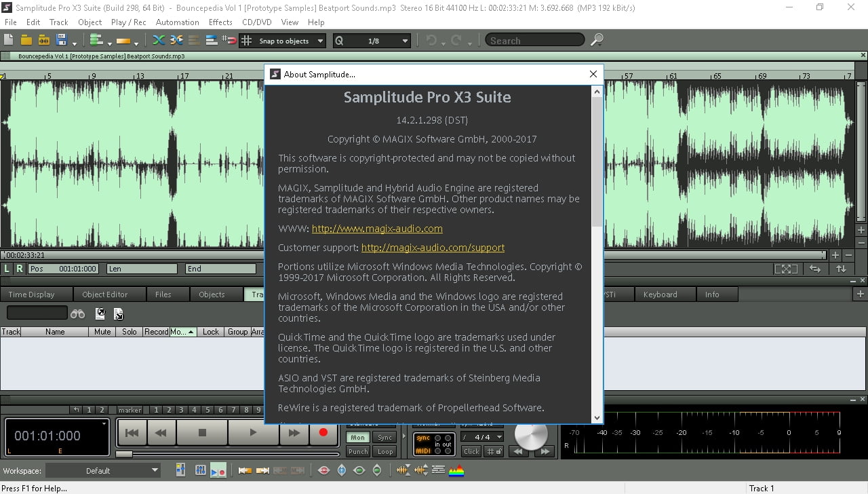Screen dimensions: 868x494
Task: Open the File menu
Action: click(10, 22)
